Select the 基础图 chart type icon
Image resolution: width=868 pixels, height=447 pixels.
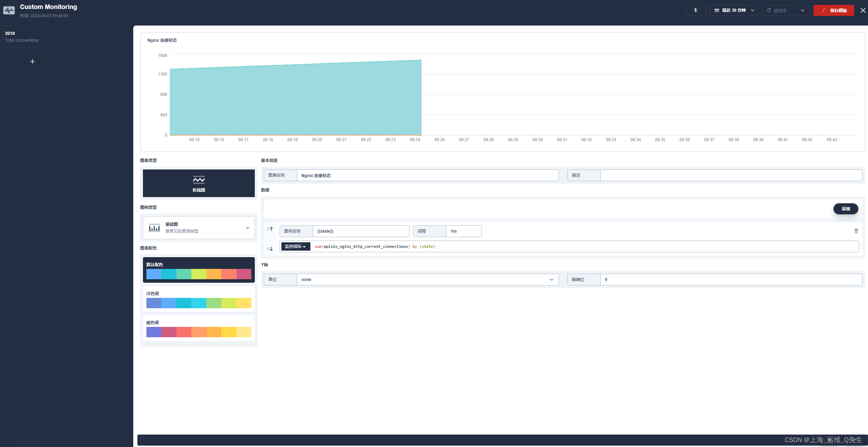(x=153, y=227)
